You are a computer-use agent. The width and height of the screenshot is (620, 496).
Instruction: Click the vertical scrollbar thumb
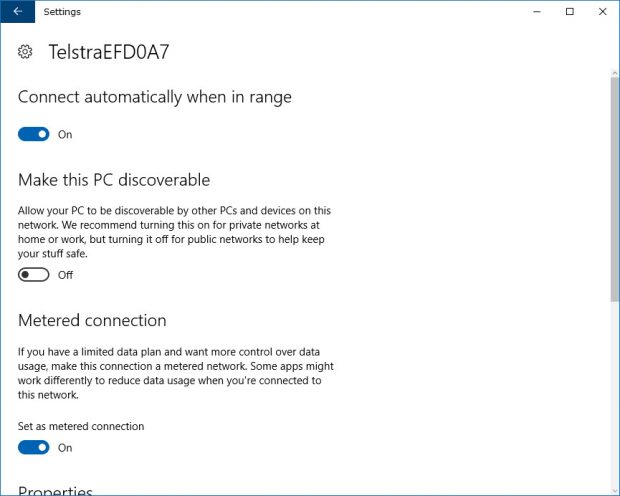pos(614,190)
